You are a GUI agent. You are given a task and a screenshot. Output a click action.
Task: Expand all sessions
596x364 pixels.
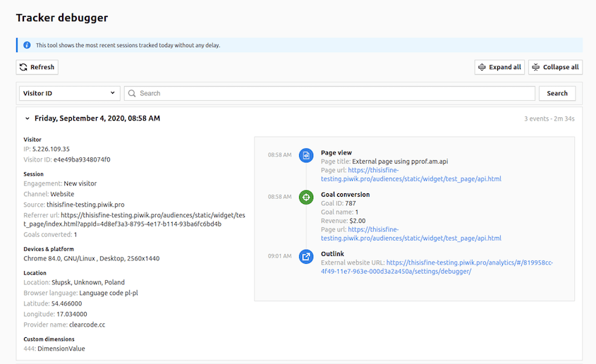499,67
